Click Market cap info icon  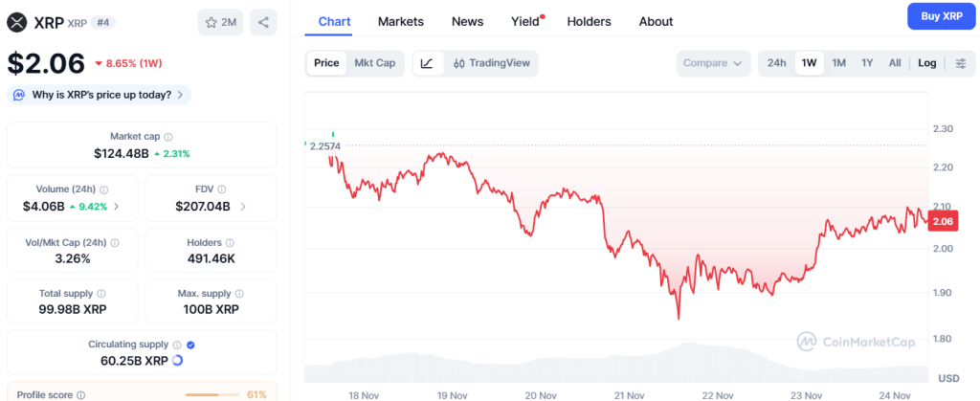[x=168, y=137]
